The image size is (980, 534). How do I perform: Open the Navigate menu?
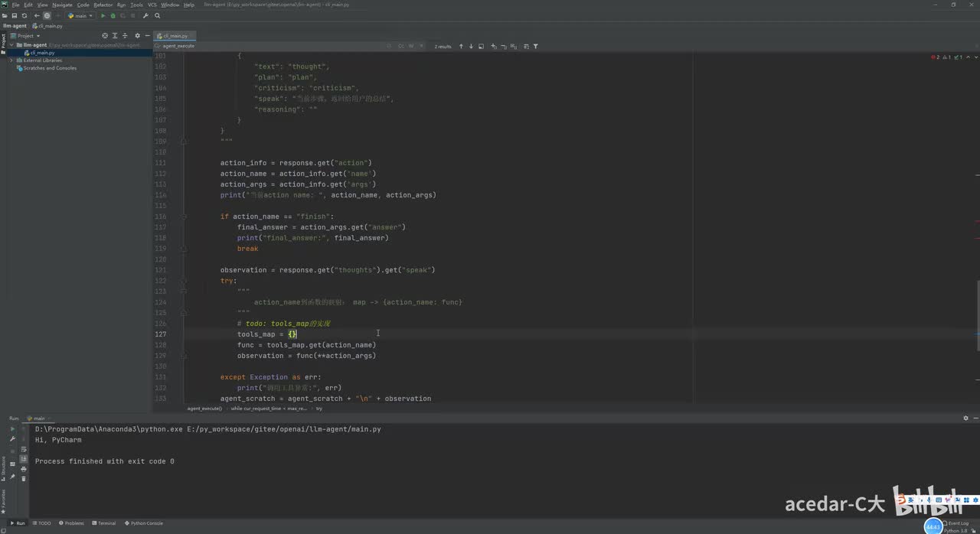pos(62,5)
